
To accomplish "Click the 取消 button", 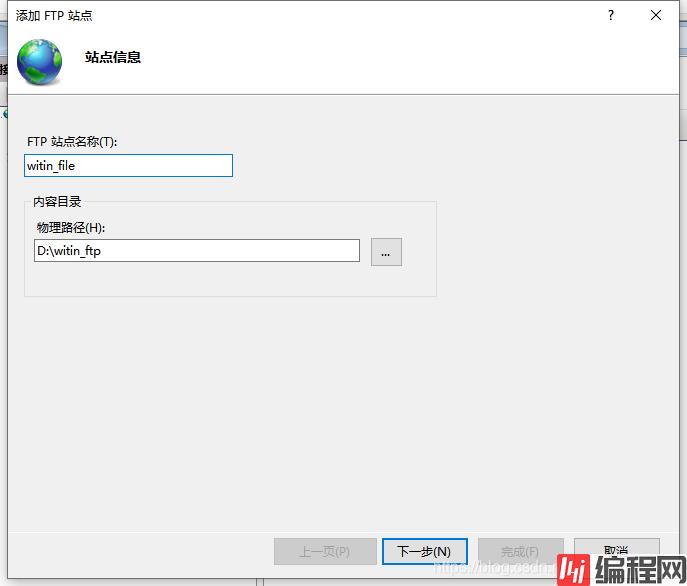I will click(616, 550).
